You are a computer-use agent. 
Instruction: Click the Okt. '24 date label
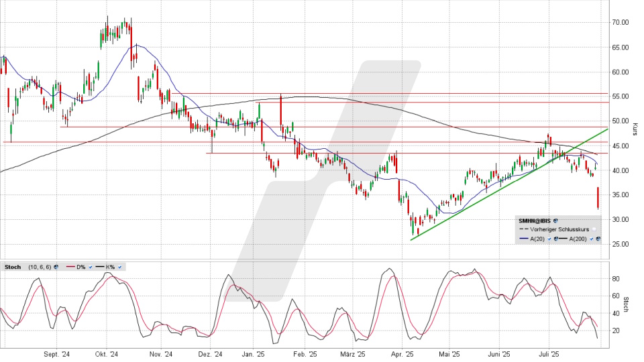pyautogui.click(x=107, y=354)
